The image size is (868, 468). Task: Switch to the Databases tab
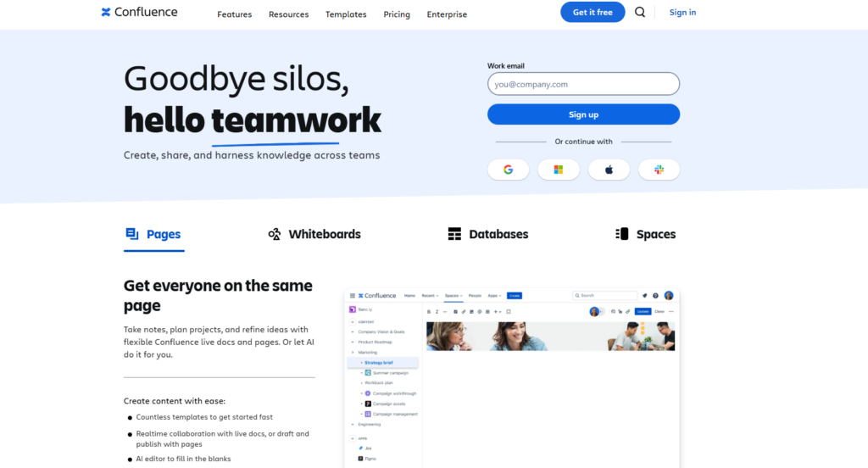[x=488, y=235]
